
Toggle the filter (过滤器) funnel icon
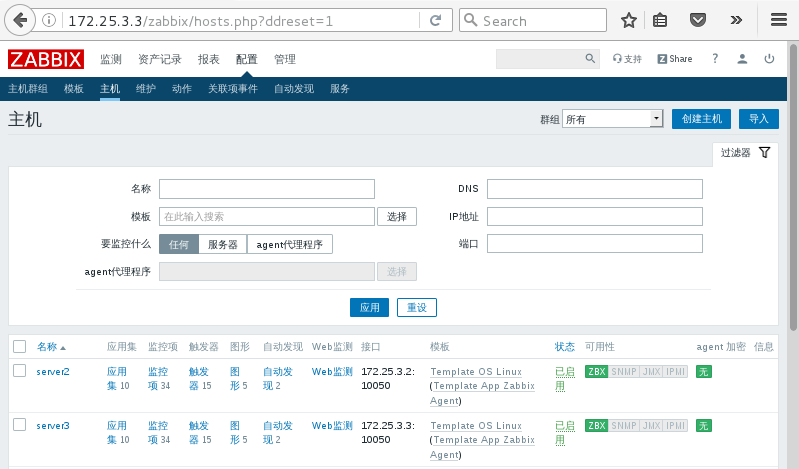tap(764, 152)
